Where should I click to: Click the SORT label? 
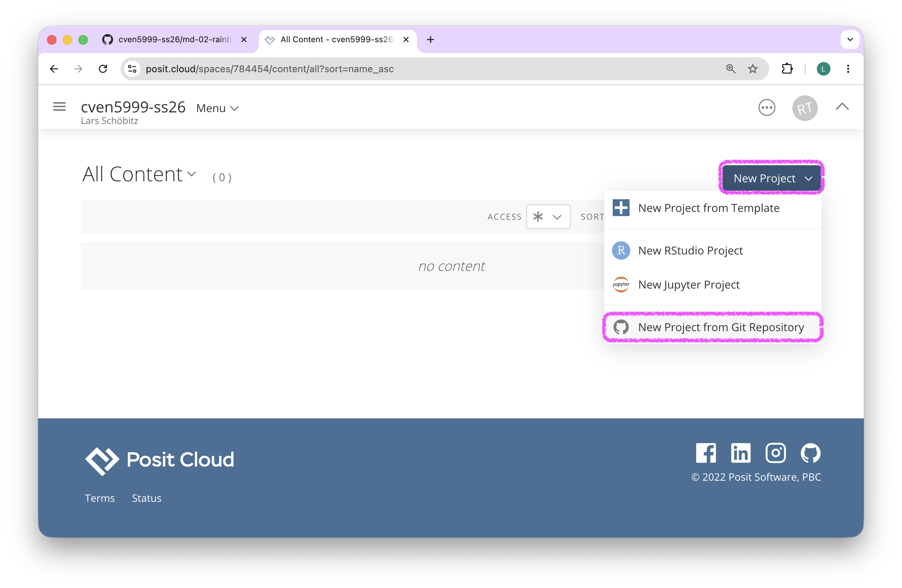tap(592, 216)
